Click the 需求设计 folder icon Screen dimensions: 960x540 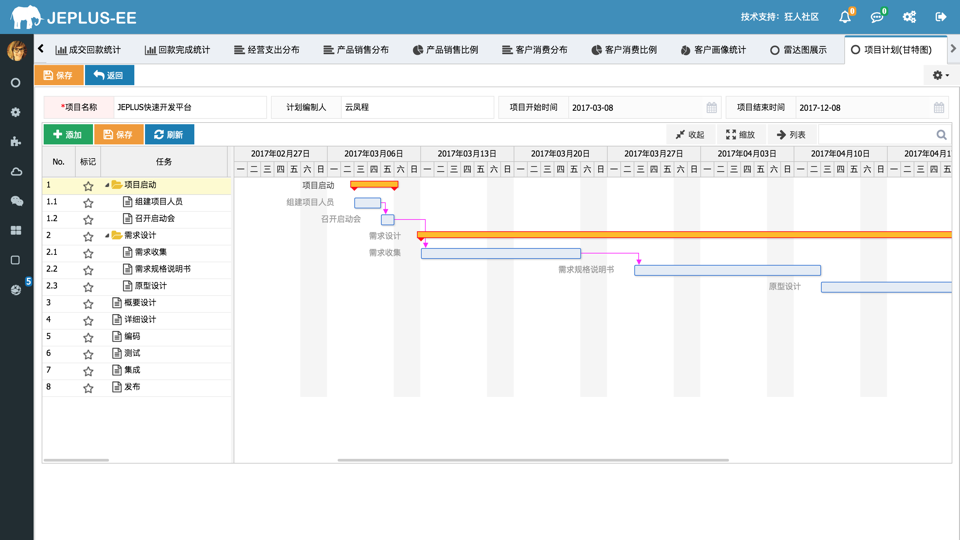pyautogui.click(x=117, y=235)
